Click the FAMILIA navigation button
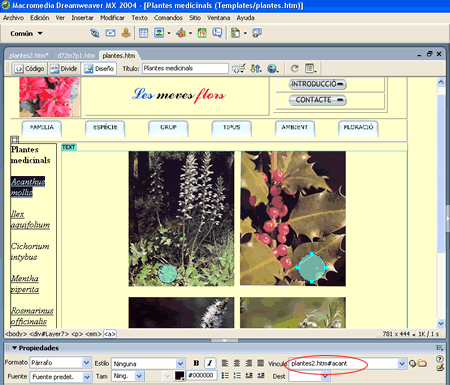This screenshot has width=450, height=385. 42,128
